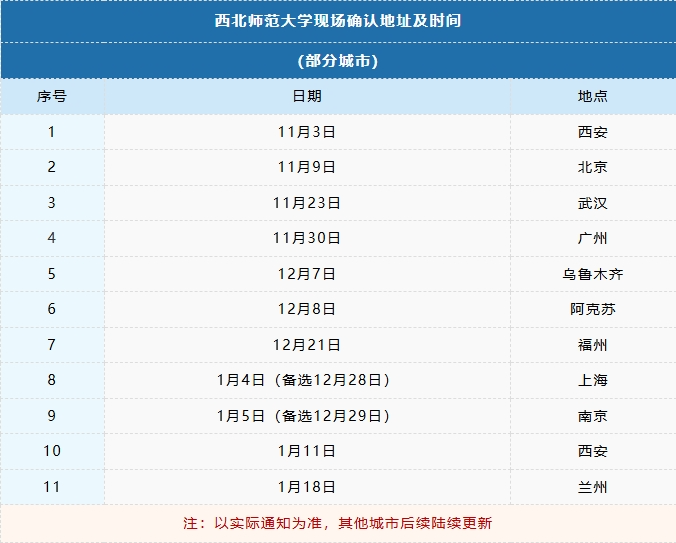The width and height of the screenshot is (676, 543).
Task: Click the '序号' column header
Action: [x=52, y=96]
